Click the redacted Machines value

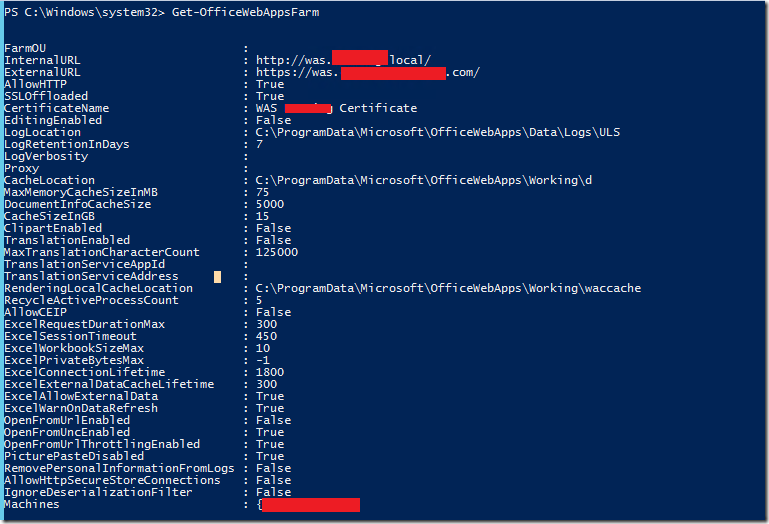click(309, 504)
